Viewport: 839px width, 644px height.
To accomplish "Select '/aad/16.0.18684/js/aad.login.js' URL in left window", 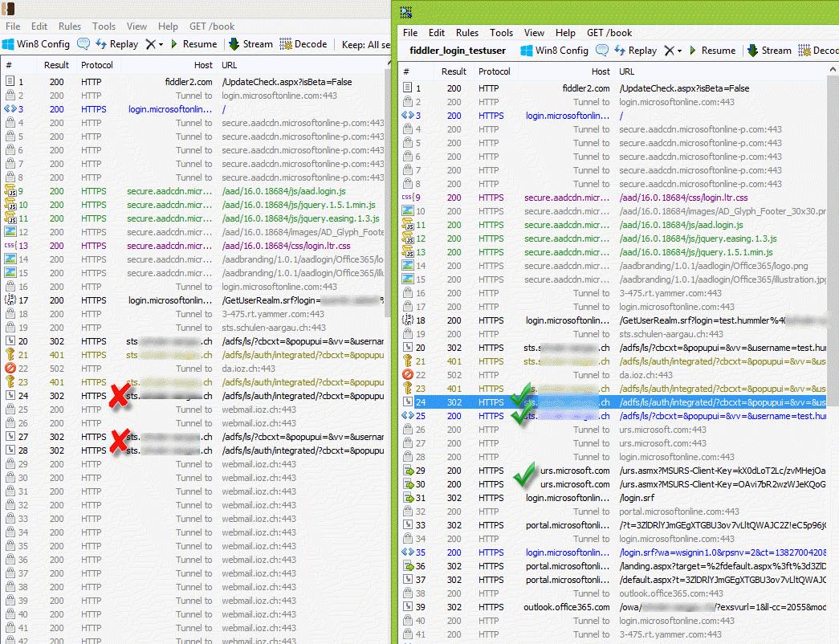I will pos(283,191).
